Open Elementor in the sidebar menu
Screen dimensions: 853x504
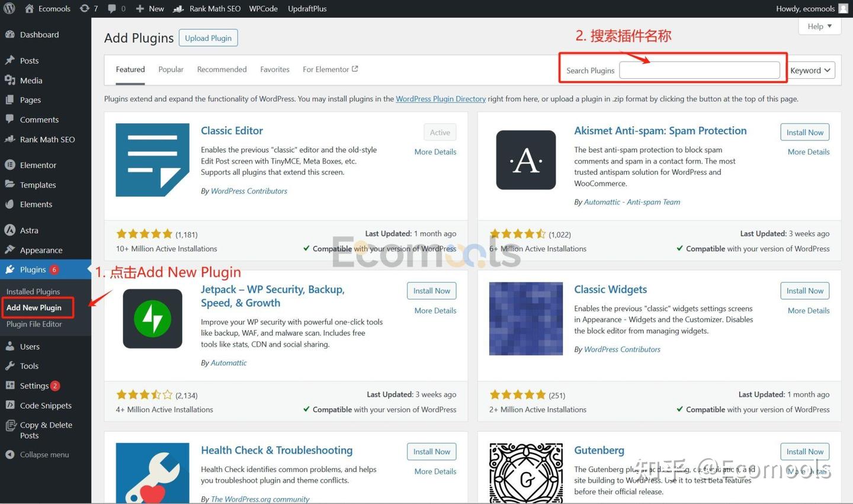38,165
